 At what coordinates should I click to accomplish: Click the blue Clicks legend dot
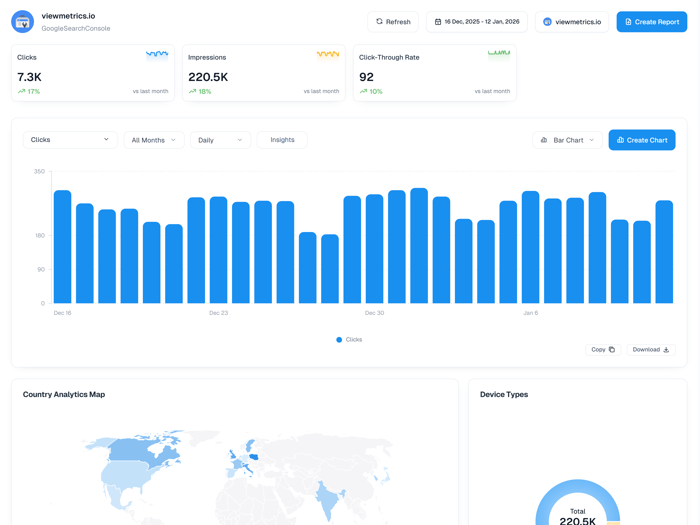pos(339,340)
